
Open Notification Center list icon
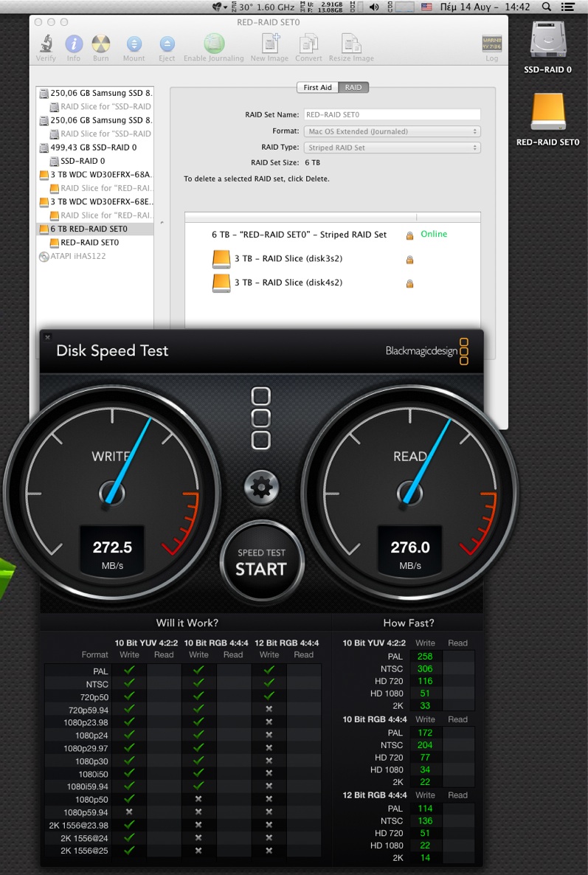[x=567, y=7]
